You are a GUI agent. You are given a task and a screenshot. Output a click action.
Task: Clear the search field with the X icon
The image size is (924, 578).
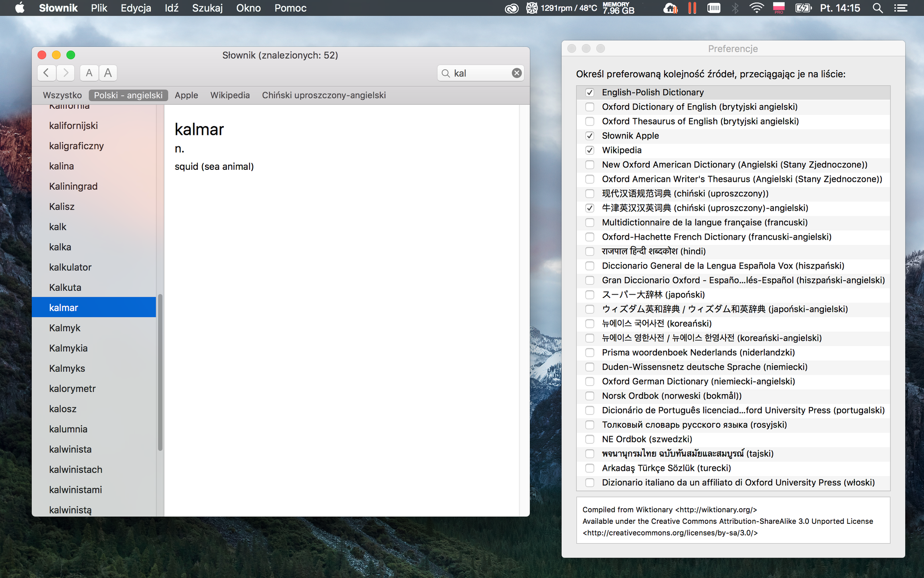coord(517,73)
